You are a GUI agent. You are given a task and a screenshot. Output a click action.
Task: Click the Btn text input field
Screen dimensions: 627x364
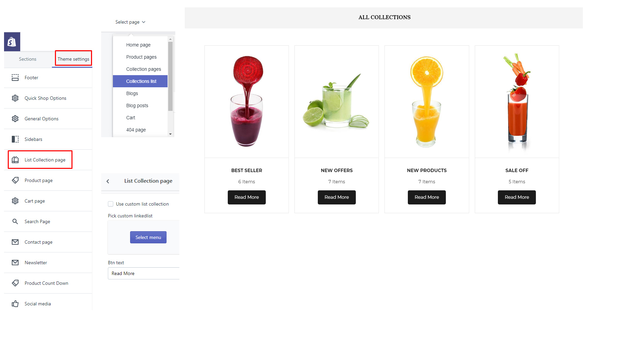pos(144,273)
